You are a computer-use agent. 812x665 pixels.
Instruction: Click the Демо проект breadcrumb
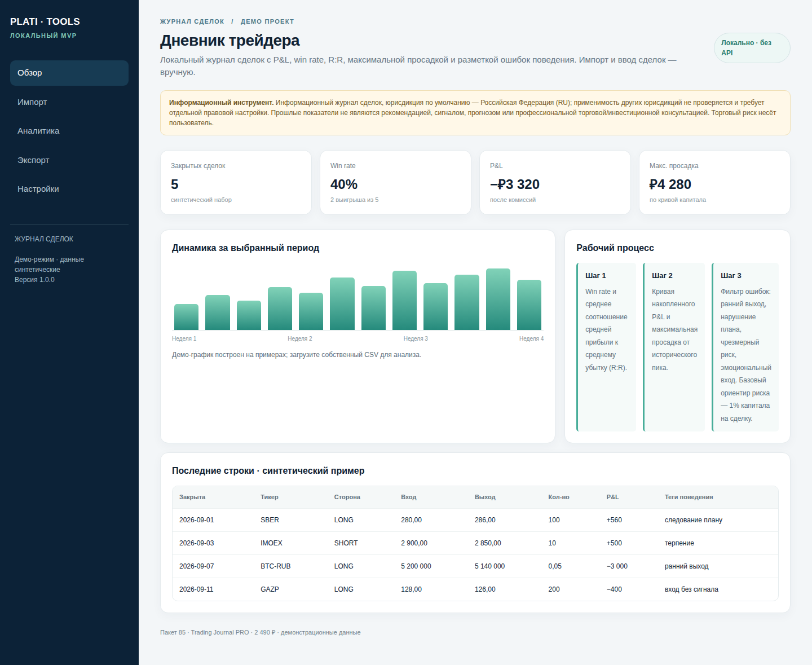(x=267, y=21)
